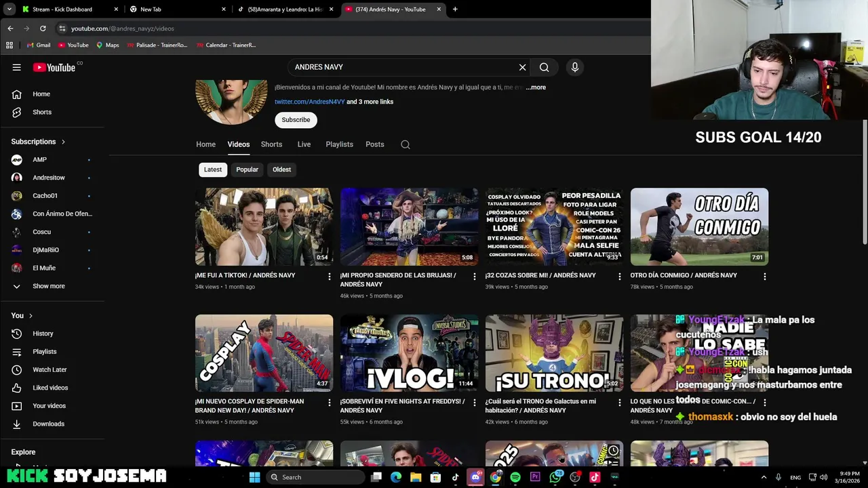Expand the Subscriptions section heading
868x488 pixels.
(x=38, y=142)
